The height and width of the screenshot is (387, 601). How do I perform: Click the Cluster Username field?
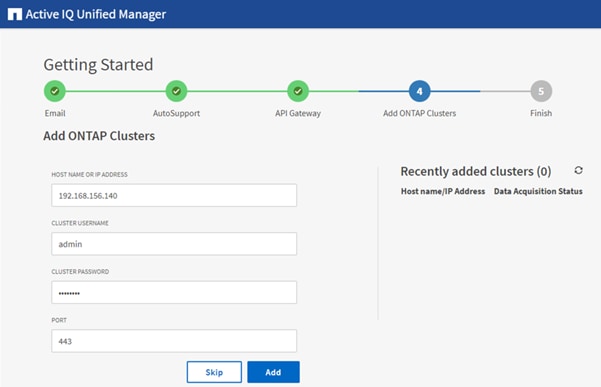174,244
